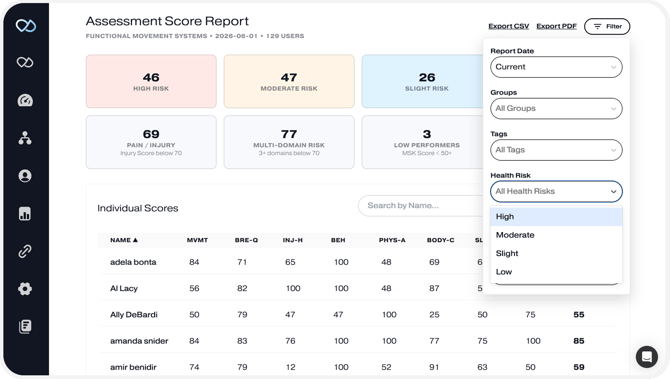670x379 pixels.
Task: Select the Al Lacy name
Action: 124,288
